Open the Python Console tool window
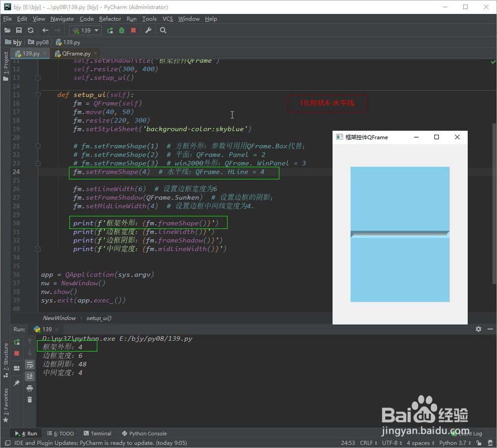 coord(144,434)
